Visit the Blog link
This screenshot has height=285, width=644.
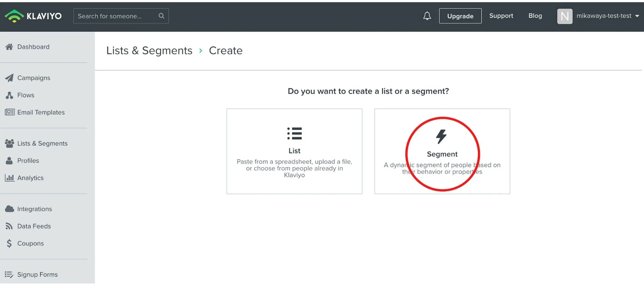[535, 16]
